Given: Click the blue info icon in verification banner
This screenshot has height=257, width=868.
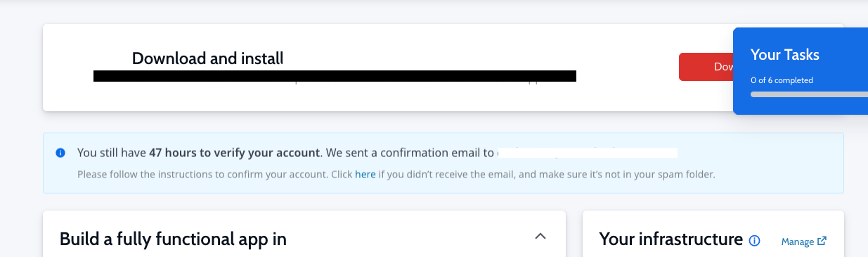Looking at the screenshot, I should coord(60,152).
